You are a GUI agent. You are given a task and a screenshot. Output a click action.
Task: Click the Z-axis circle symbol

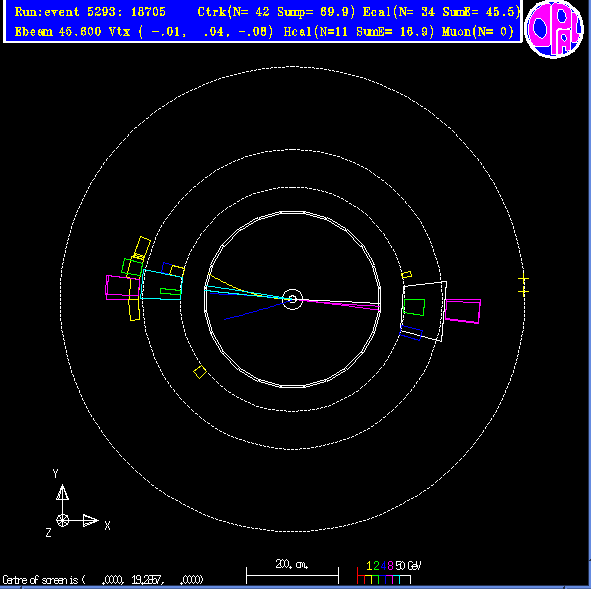point(63,520)
